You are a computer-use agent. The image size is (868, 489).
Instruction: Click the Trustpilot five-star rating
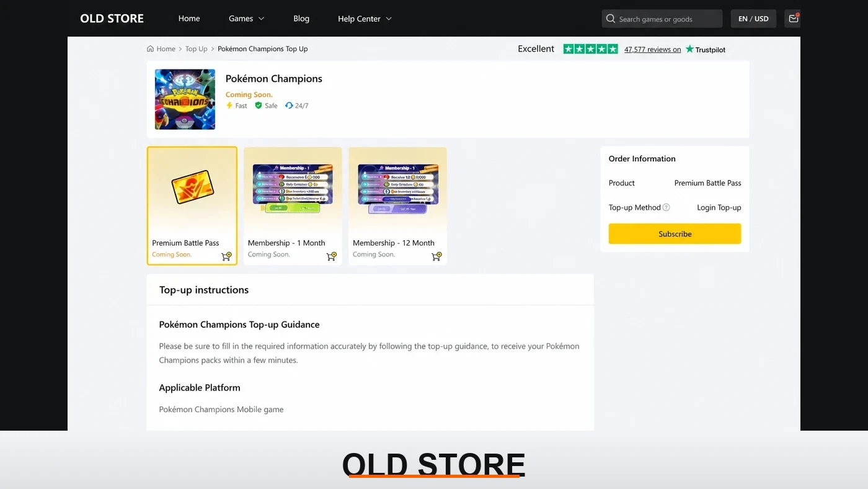pyautogui.click(x=590, y=49)
